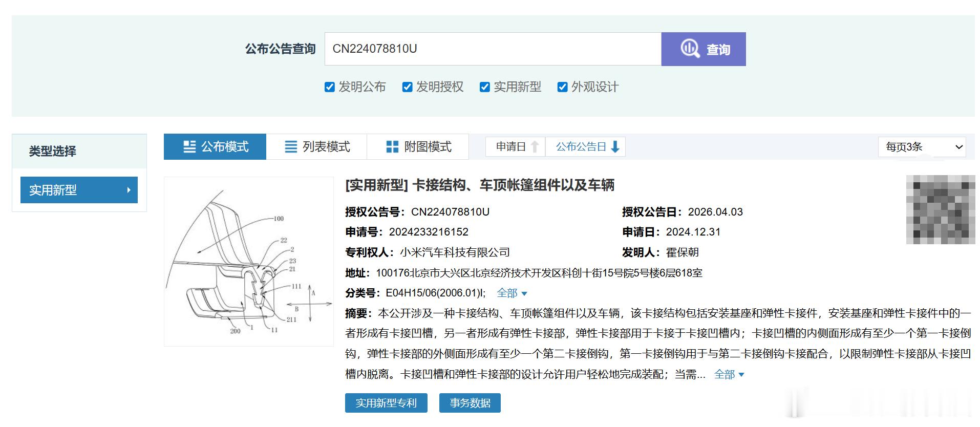The height and width of the screenshot is (427, 980).
Task: Click the blurred QR code image
Action: (x=941, y=209)
